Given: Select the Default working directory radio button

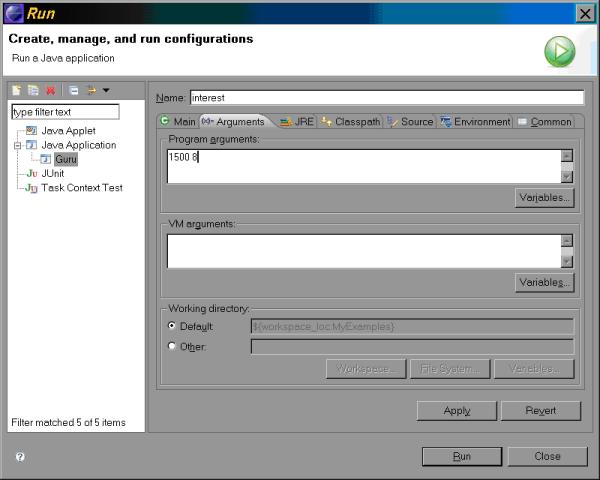Looking at the screenshot, I should (172, 326).
